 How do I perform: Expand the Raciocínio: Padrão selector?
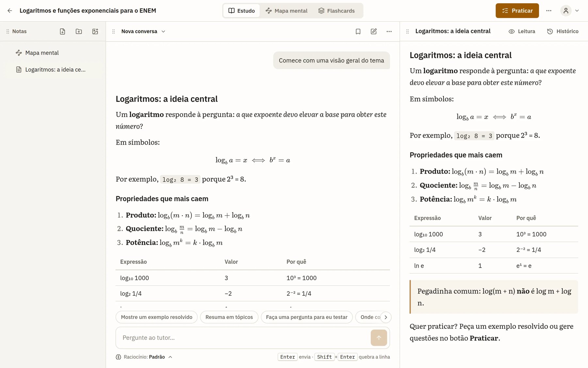tap(144, 357)
